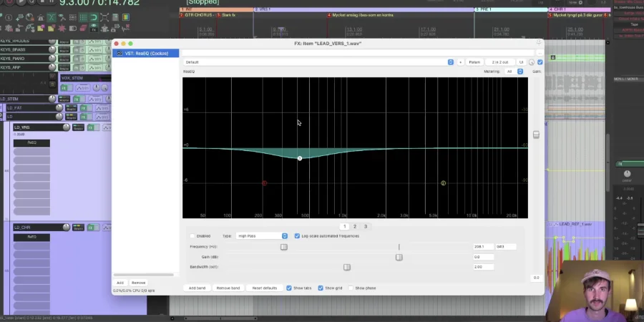Switch to band tab 1
The height and width of the screenshot is (322, 644).
tap(344, 226)
